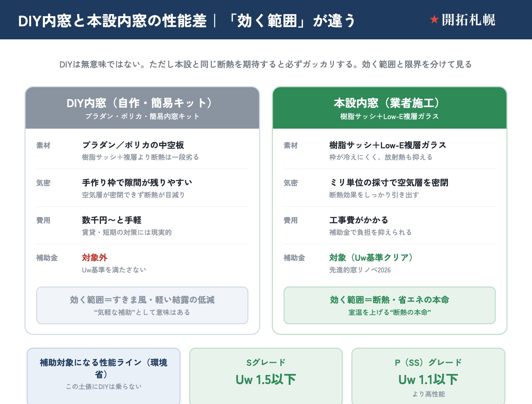Click the 開拓札幌 logo text

pos(468,20)
